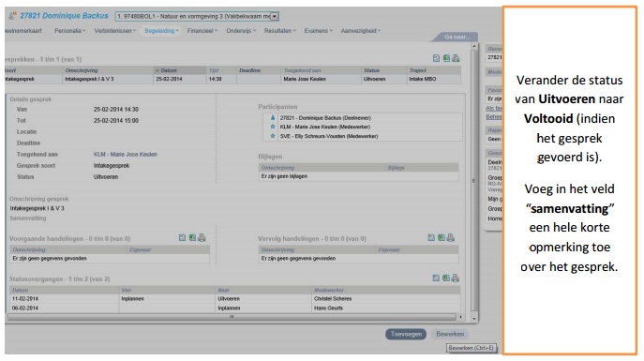Image resolution: width=644 pixels, height=361 pixels.
Task: Expand the Resultaten menu
Action: pos(279,30)
